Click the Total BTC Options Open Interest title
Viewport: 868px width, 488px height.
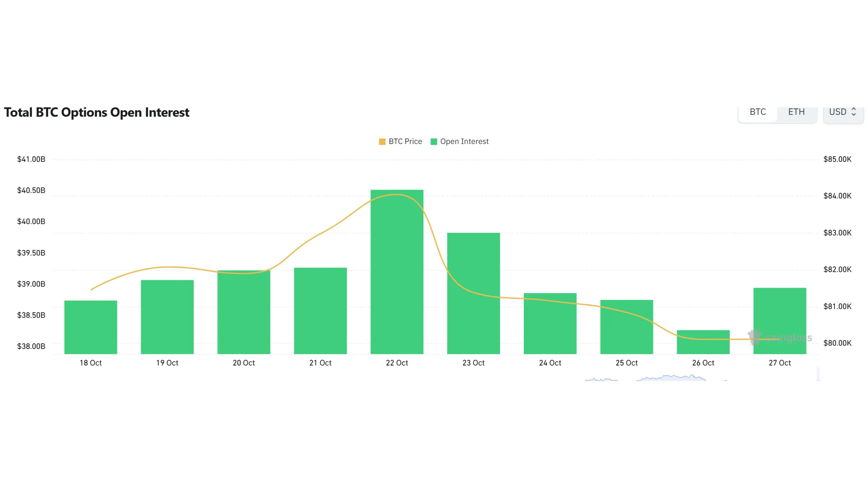coord(97,113)
